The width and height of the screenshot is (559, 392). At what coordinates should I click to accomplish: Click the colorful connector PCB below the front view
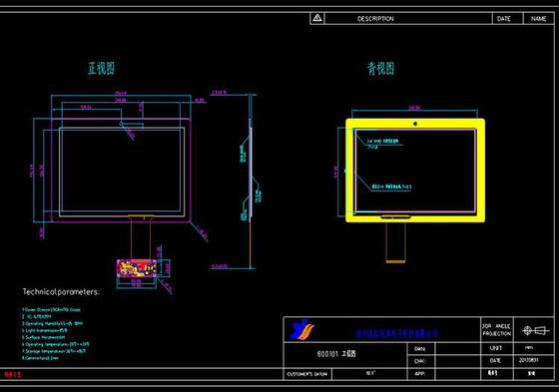(137, 268)
